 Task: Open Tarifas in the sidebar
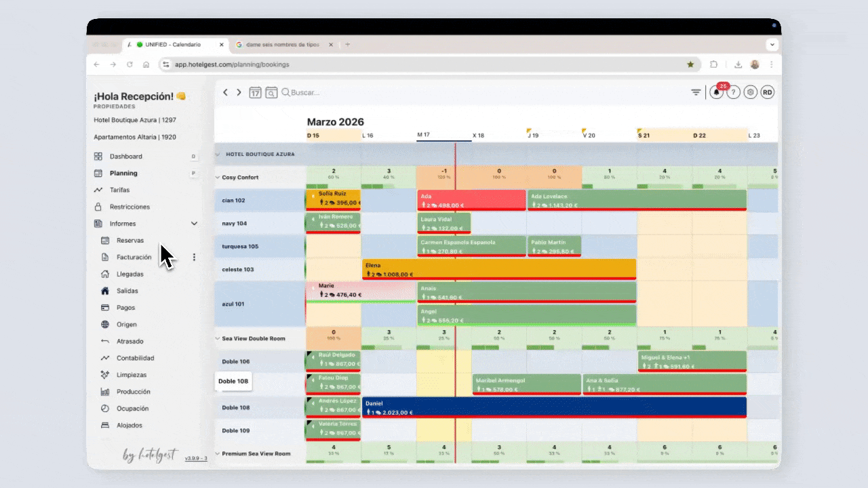coord(119,190)
